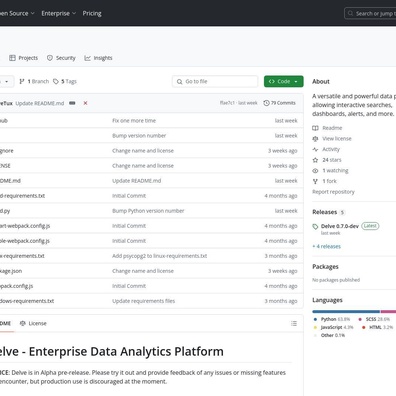This screenshot has width=396, height=396.
Task: Select the README tab below file list
Action: tap(6, 323)
